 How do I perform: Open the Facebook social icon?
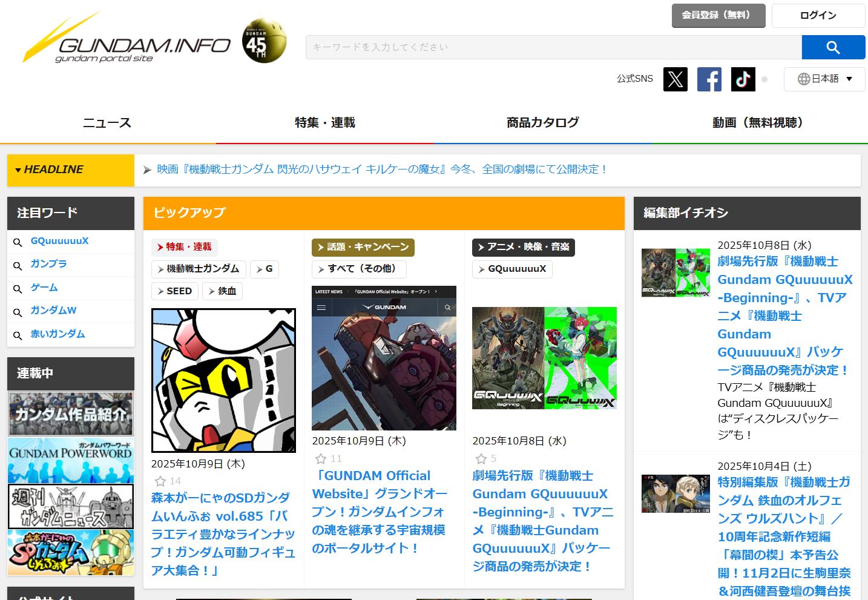click(x=709, y=79)
